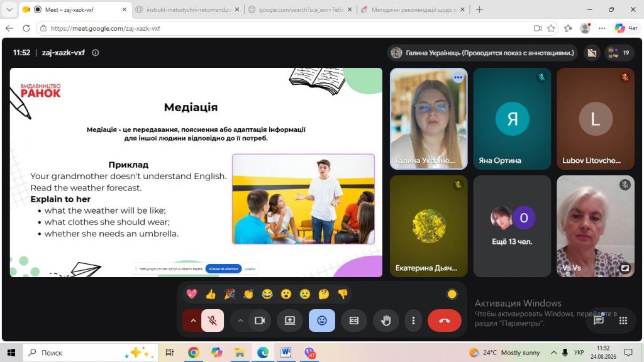Send the party popper reaction
This screenshot has width=644, height=362.
[x=230, y=294]
